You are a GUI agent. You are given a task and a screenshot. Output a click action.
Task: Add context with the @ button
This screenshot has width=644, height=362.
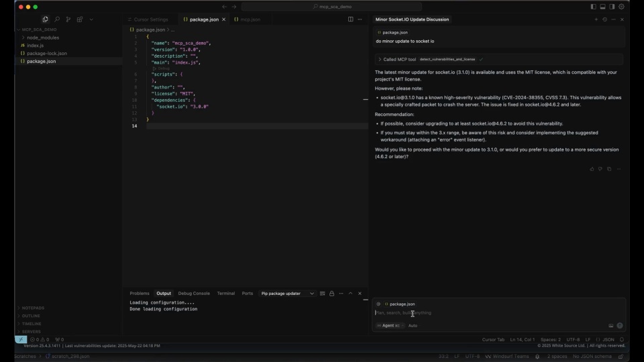378,304
